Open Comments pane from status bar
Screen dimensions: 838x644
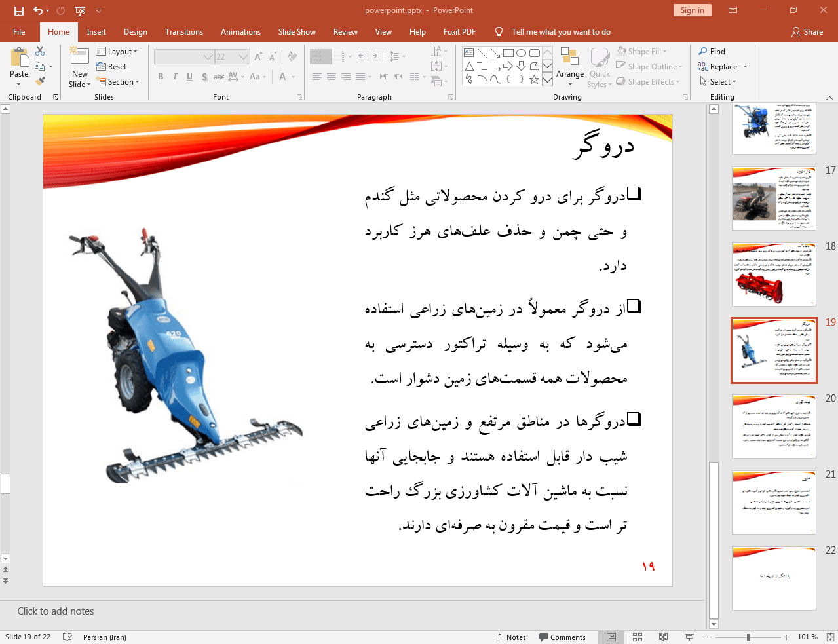click(x=562, y=637)
